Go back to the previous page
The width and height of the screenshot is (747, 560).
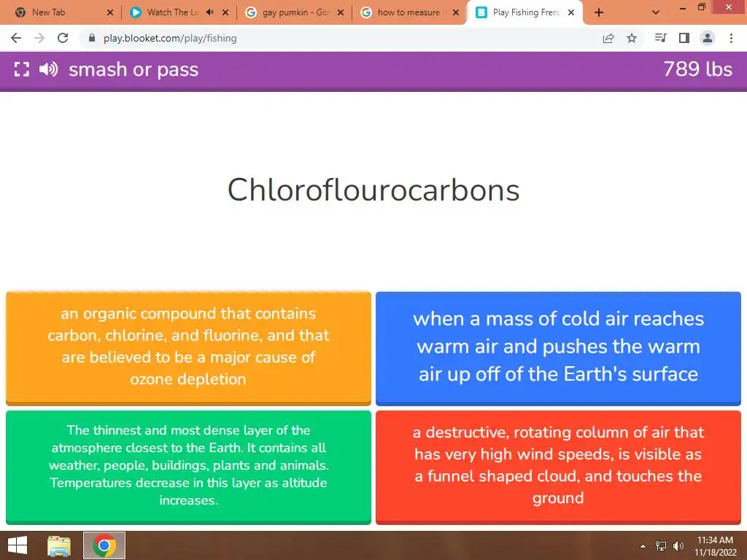[x=16, y=38]
